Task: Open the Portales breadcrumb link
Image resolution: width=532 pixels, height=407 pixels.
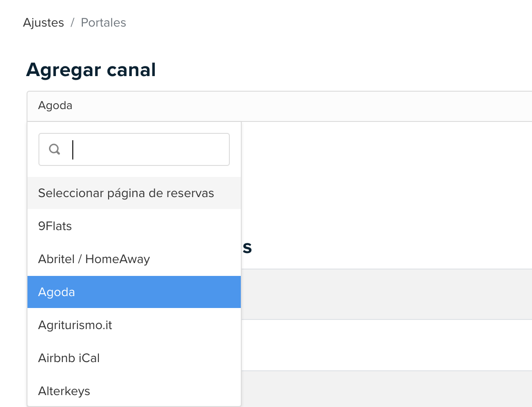Action: (103, 23)
